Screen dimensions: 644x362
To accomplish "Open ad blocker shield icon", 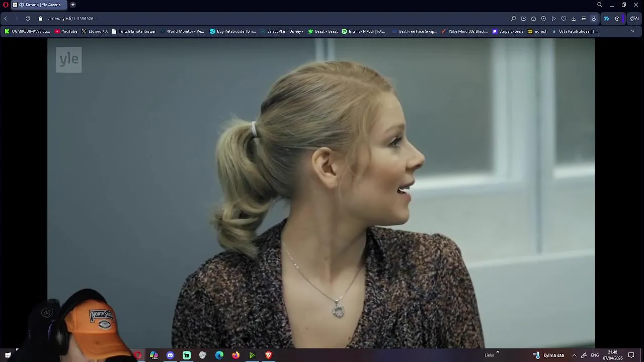I will pos(544,19).
